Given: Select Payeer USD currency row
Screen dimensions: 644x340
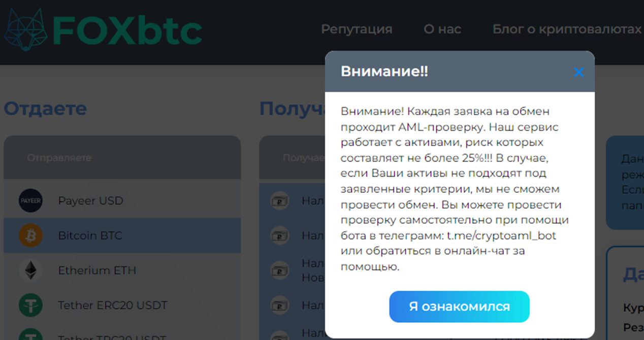Looking at the screenshot, I should [122, 200].
